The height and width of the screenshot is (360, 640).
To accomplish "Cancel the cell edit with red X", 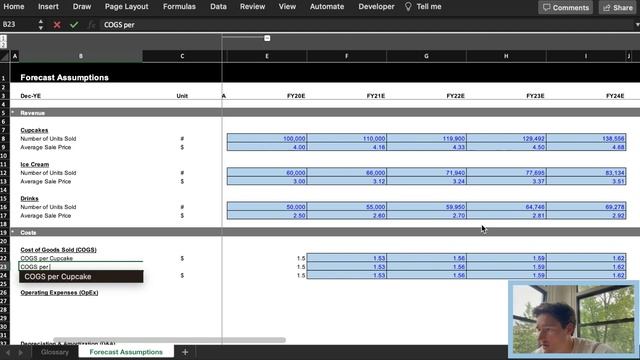I will coord(57,25).
